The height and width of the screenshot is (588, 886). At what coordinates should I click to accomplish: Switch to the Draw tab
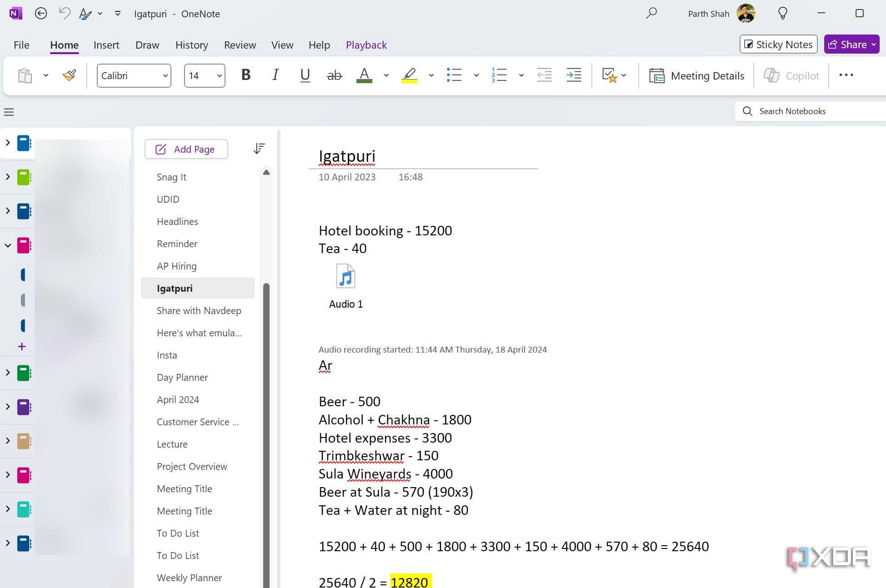pyautogui.click(x=147, y=45)
